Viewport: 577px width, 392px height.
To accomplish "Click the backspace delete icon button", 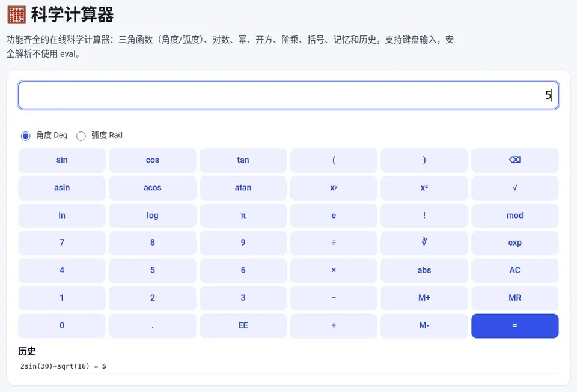I will point(514,160).
